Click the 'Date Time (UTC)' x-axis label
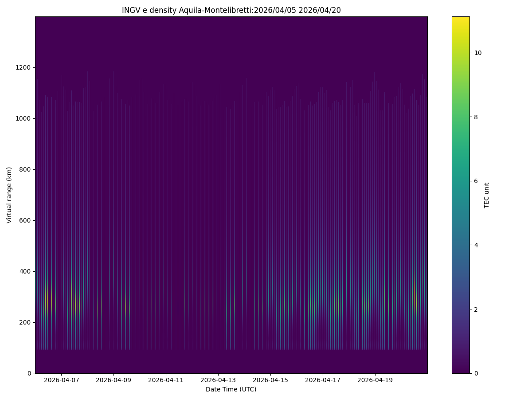The image size is (532, 399). (231, 389)
